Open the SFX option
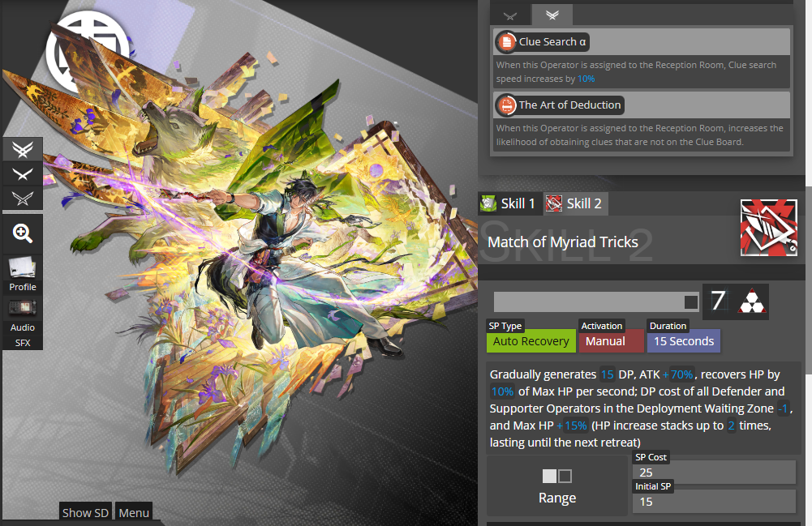Viewport: 812px width, 526px height. [x=22, y=342]
